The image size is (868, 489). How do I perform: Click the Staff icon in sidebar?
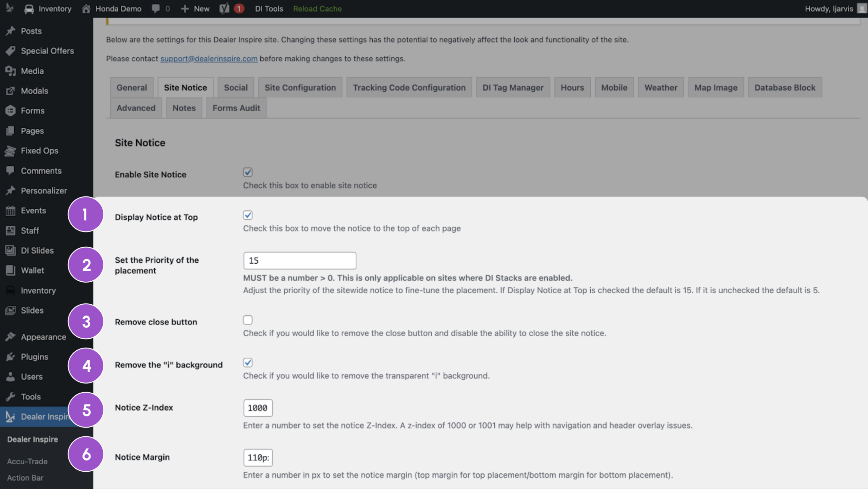(x=11, y=231)
